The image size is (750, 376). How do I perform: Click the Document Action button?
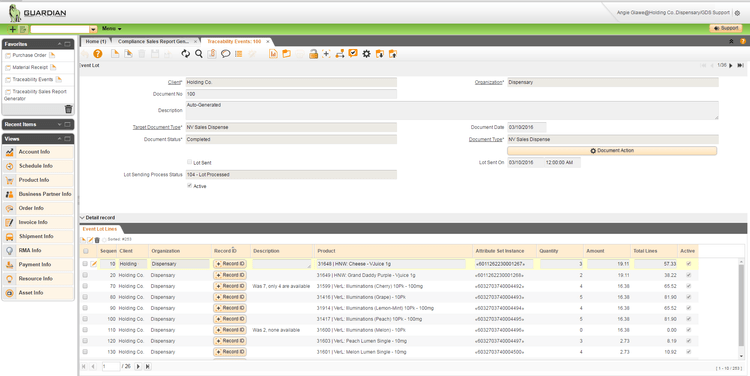[612, 151]
